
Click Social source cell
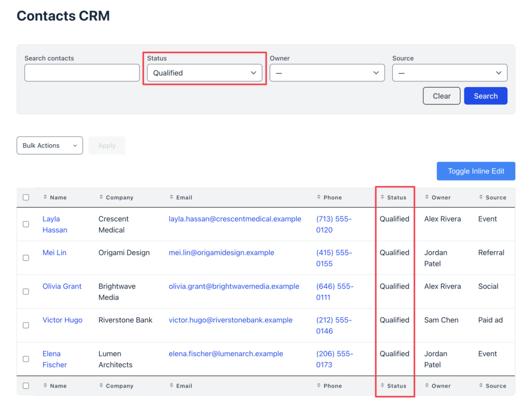click(488, 286)
